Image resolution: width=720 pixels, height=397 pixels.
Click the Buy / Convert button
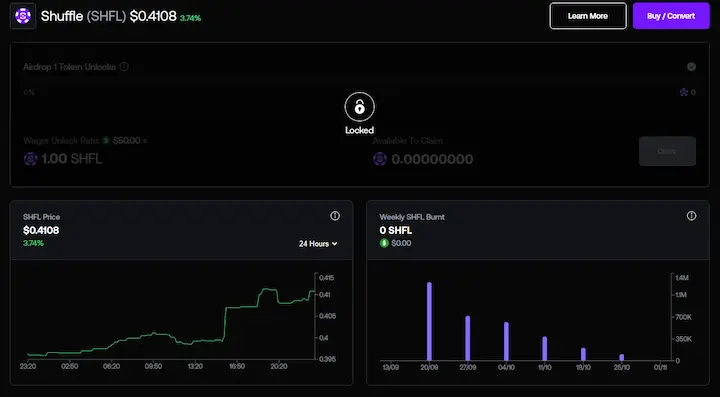[671, 16]
